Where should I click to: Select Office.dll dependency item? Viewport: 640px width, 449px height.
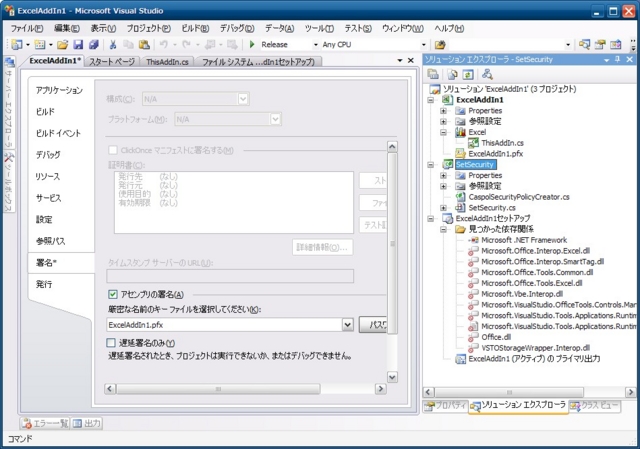tap(496, 337)
